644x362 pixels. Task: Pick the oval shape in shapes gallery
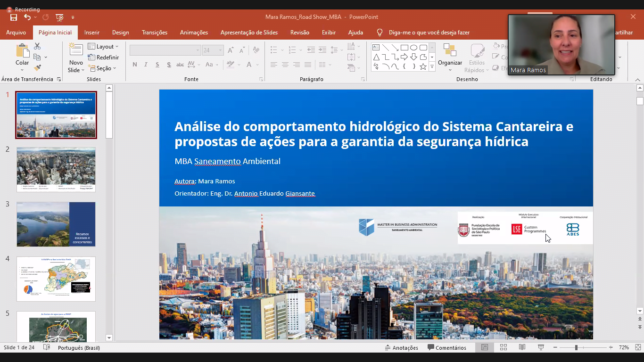pyautogui.click(x=413, y=48)
